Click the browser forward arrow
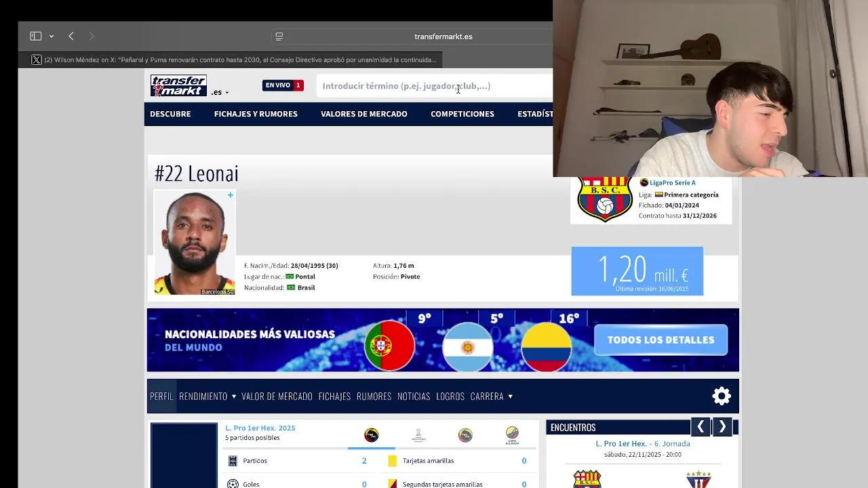Image resolution: width=868 pixels, height=488 pixels. [92, 36]
